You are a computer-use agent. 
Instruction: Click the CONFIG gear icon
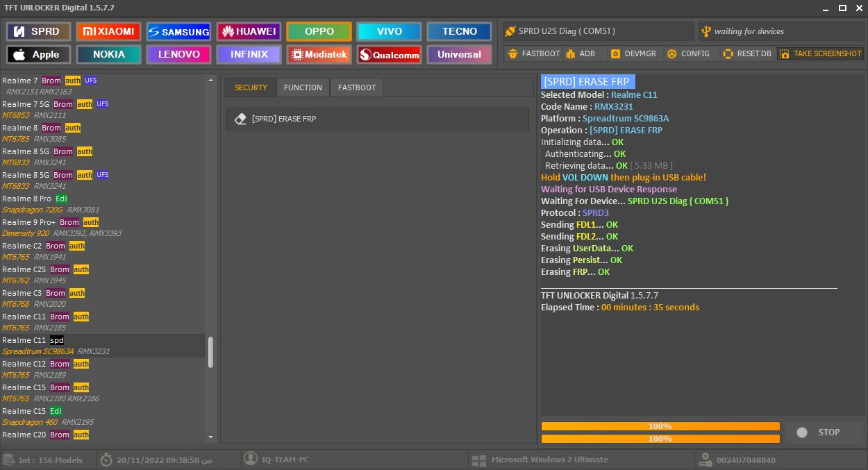[671, 53]
